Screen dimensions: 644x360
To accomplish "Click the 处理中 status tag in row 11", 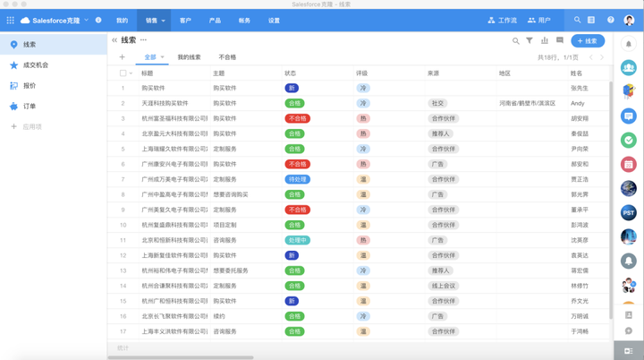I will 297,240.
